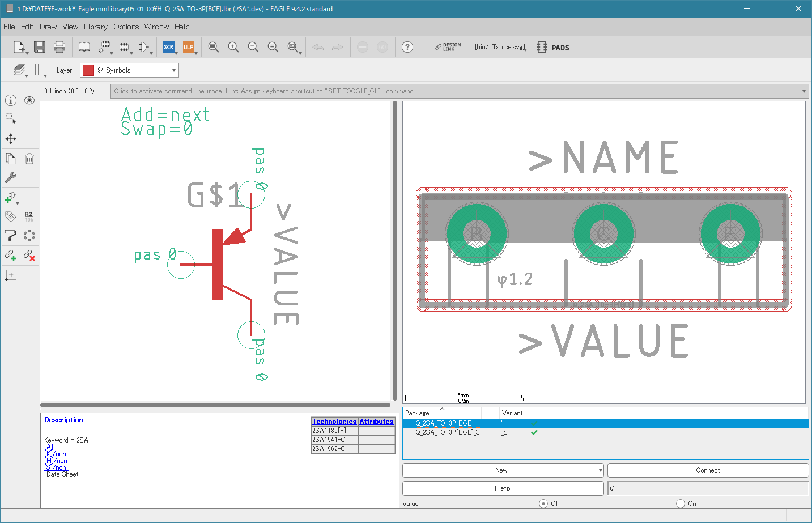Click the Edit Device toolbar icon
The image size is (812, 523).
(105, 47)
